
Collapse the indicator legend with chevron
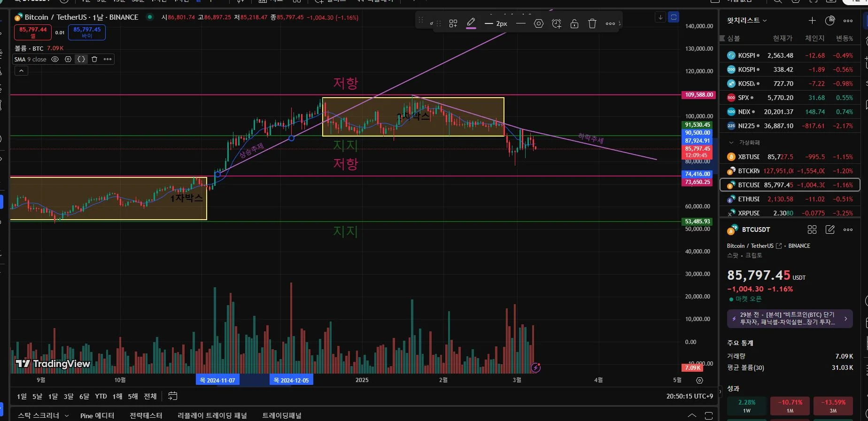[x=22, y=71]
